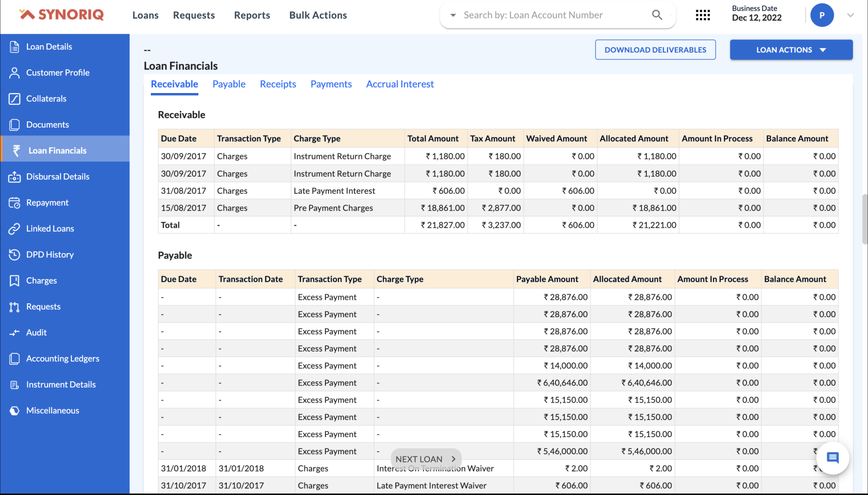868x495 pixels.
Task: Open the chat bubble widget
Action: click(833, 458)
